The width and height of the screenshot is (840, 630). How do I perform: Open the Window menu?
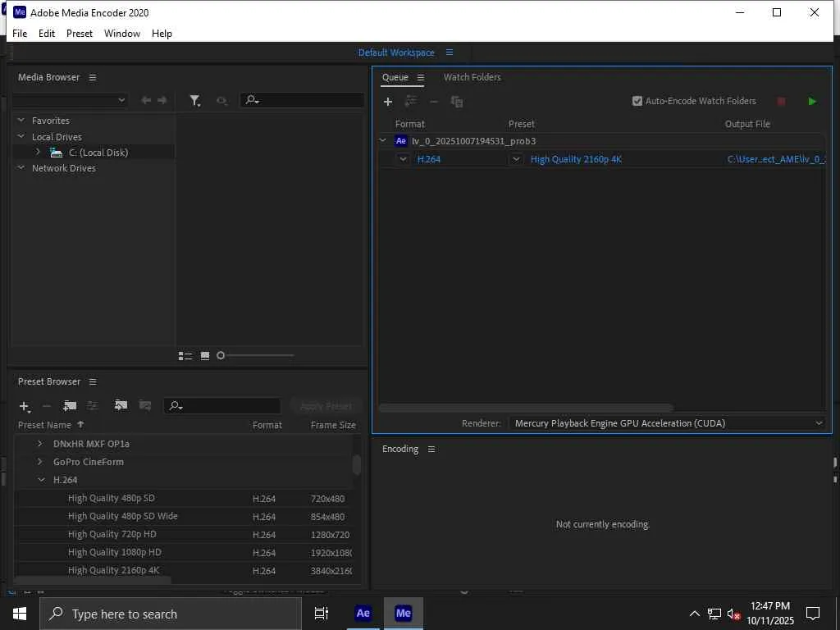[x=122, y=33]
